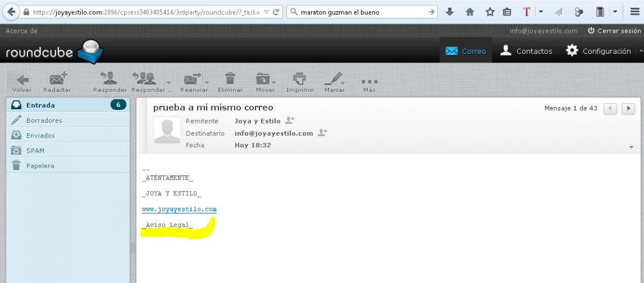Open the Entrada inbox folder
The width and height of the screenshot is (644, 283).
pyautogui.click(x=68, y=105)
